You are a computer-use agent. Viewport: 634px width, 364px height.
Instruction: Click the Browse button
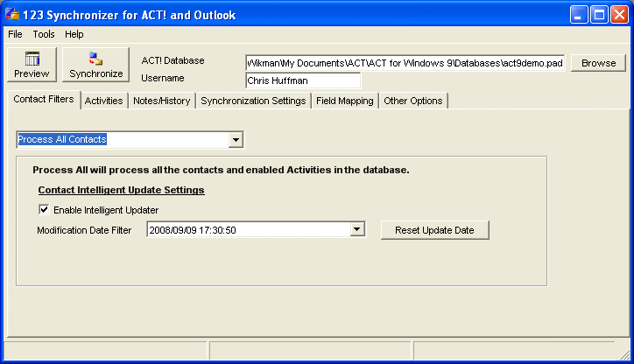pos(598,63)
